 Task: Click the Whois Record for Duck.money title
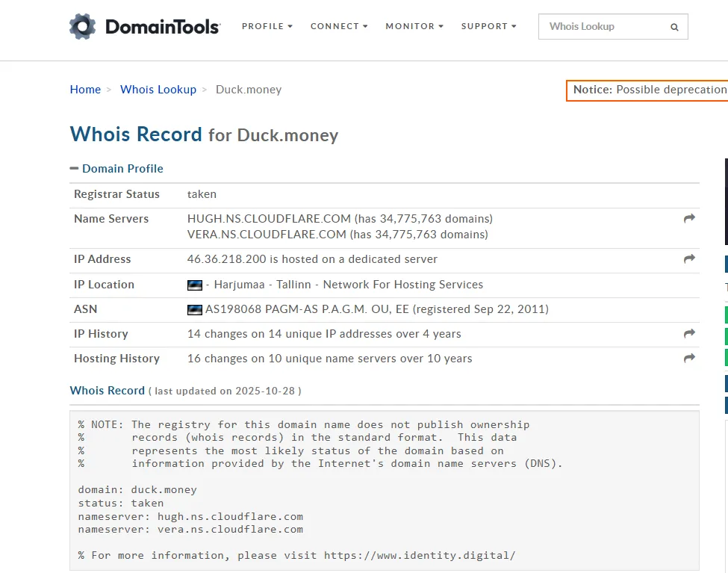pos(204,134)
